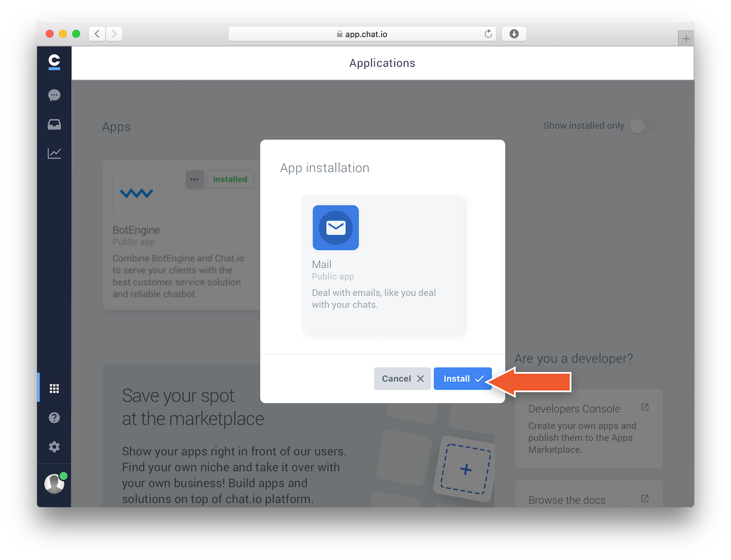Click the App installation dialog title
The image size is (731, 560).
[325, 168]
